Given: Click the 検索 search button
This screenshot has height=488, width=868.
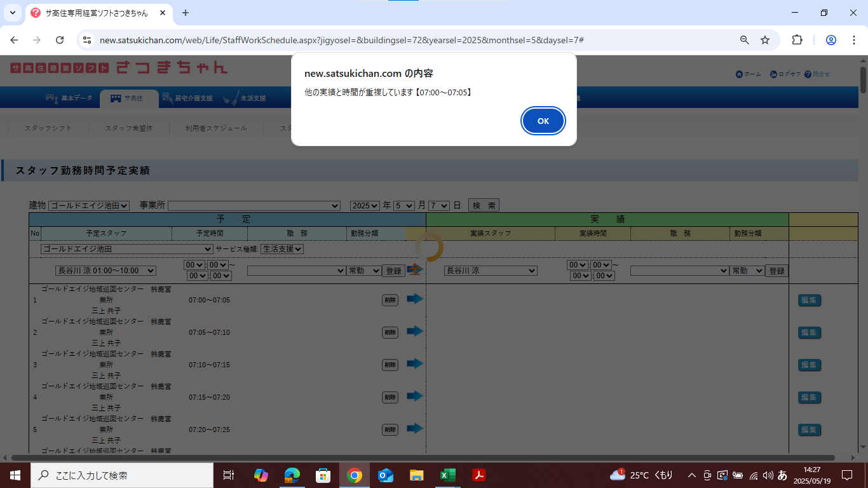Looking at the screenshot, I should pyautogui.click(x=484, y=205).
